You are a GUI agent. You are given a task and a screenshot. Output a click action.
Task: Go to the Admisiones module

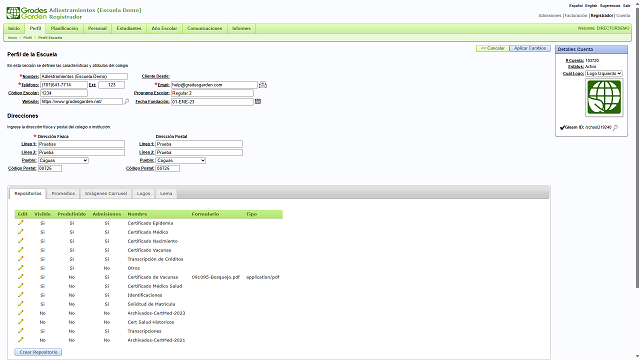coord(550,16)
